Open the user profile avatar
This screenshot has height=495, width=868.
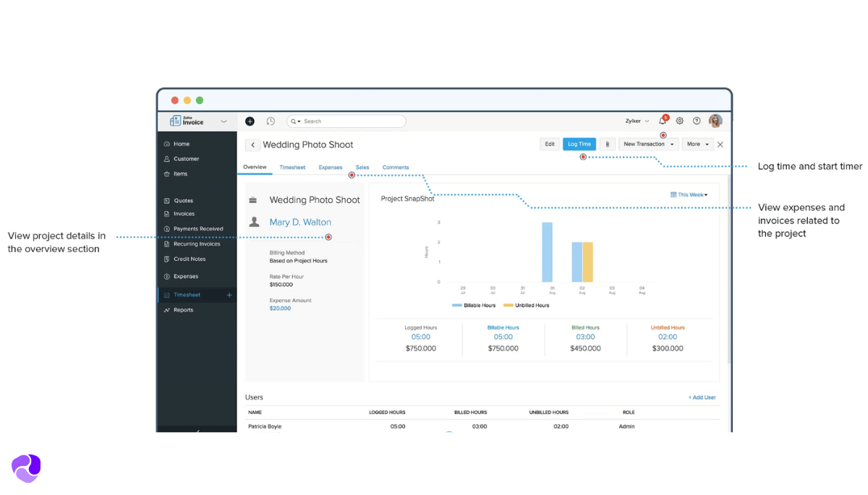click(x=715, y=121)
